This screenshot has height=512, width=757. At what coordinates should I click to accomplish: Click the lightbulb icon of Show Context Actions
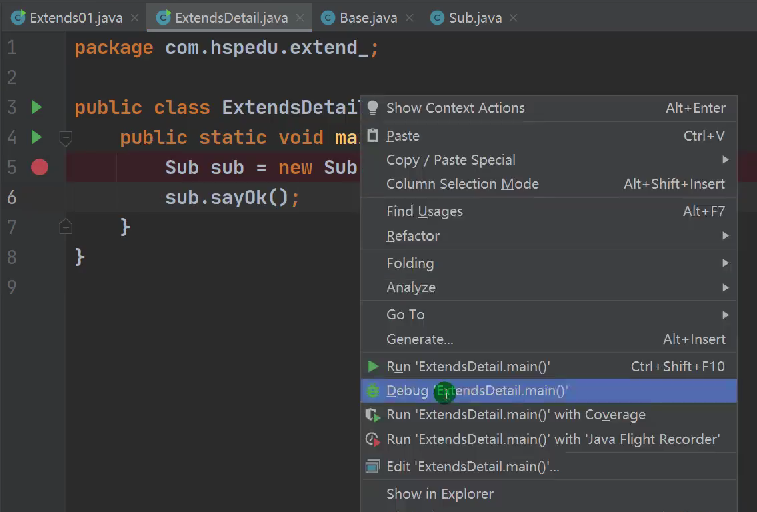click(372, 108)
